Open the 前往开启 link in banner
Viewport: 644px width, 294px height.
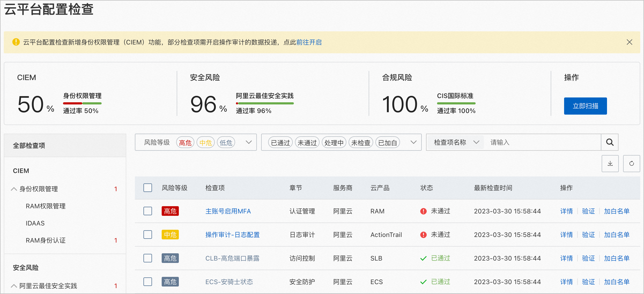click(x=309, y=42)
